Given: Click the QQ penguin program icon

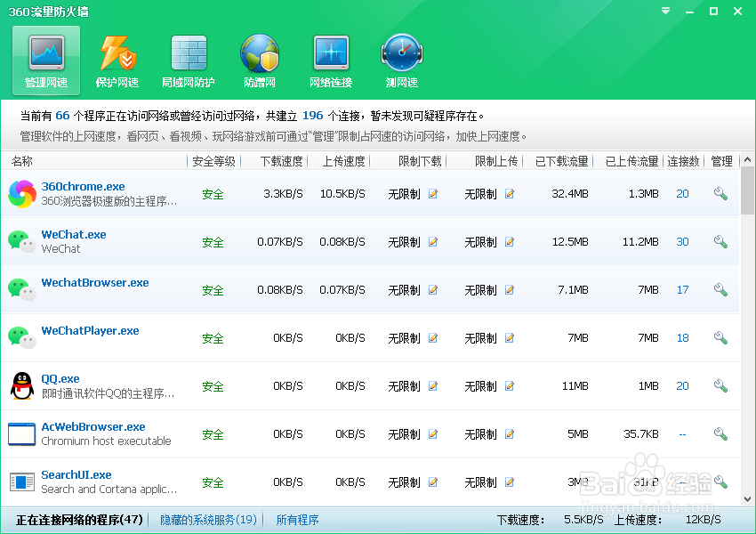Looking at the screenshot, I should pyautogui.click(x=22, y=386).
